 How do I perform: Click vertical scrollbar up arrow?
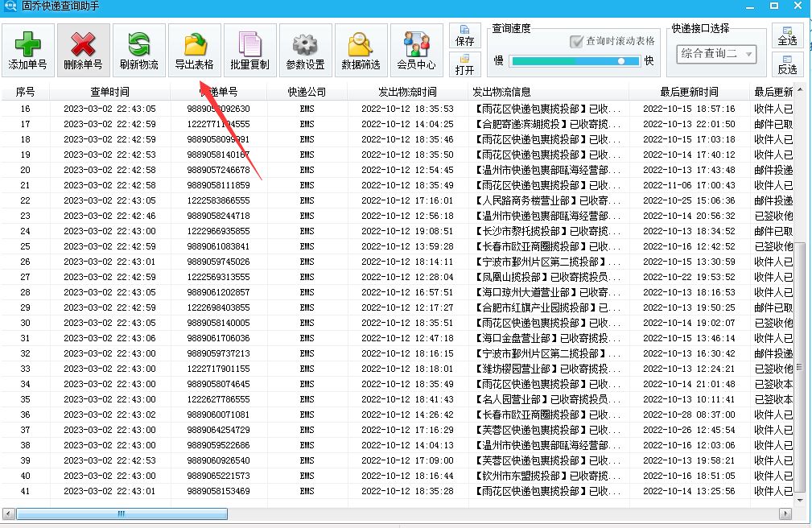pyautogui.click(x=800, y=90)
